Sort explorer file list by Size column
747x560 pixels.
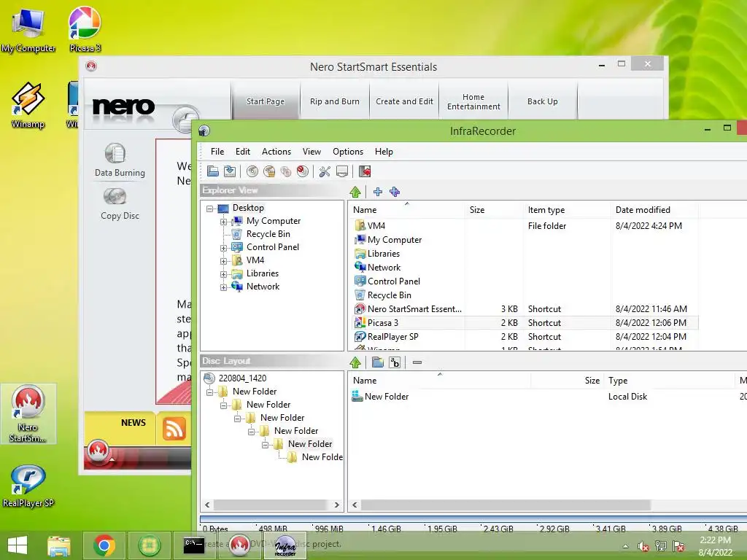(494, 209)
